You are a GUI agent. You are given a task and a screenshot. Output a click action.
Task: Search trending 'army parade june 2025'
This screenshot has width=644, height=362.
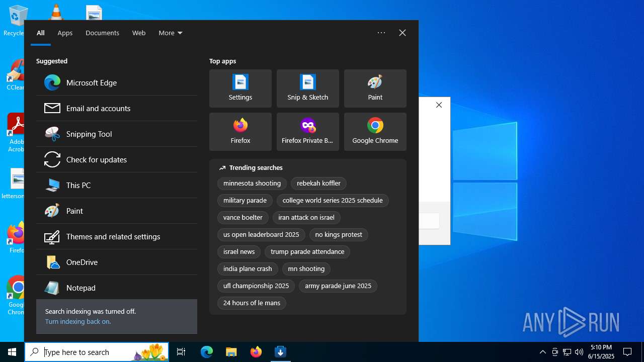[338, 286]
